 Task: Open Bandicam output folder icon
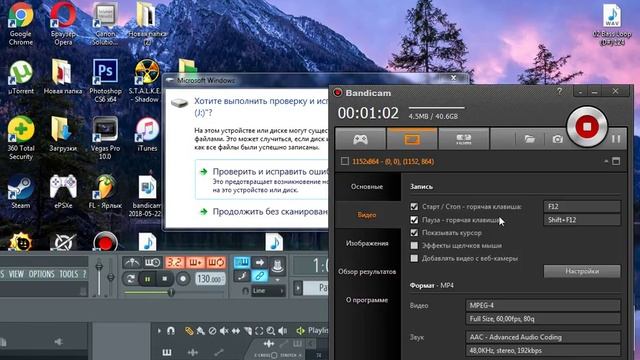[x=529, y=139]
